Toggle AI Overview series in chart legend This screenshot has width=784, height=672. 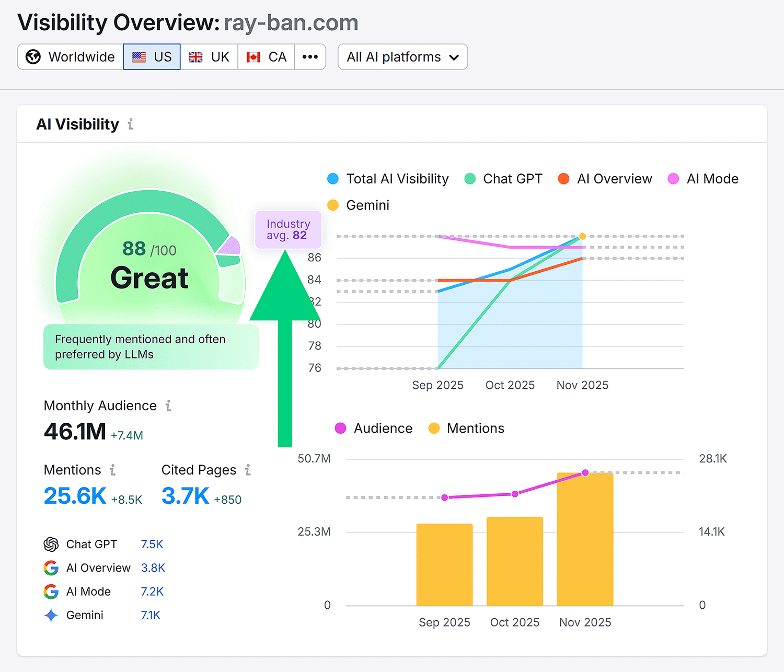605,179
